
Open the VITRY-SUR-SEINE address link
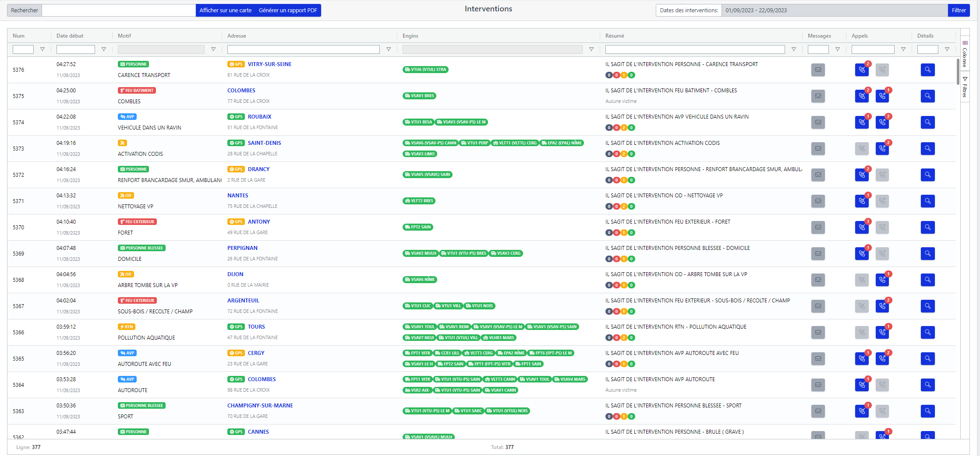pyautogui.click(x=269, y=64)
